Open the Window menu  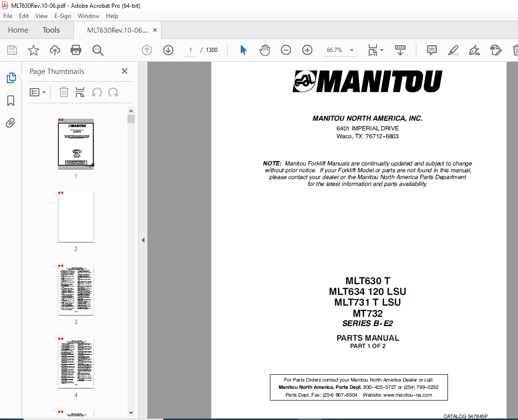[x=88, y=16]
